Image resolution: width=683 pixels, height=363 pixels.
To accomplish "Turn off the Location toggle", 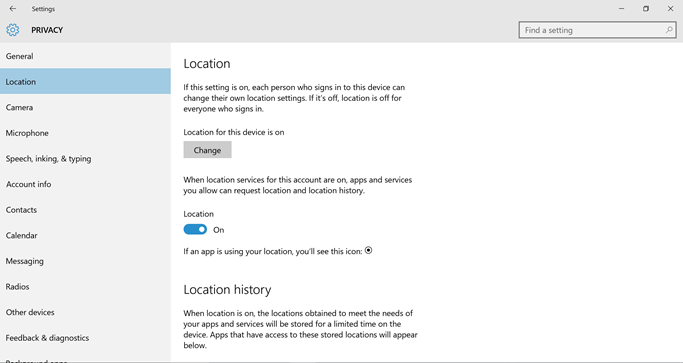I will coord(195,230).
